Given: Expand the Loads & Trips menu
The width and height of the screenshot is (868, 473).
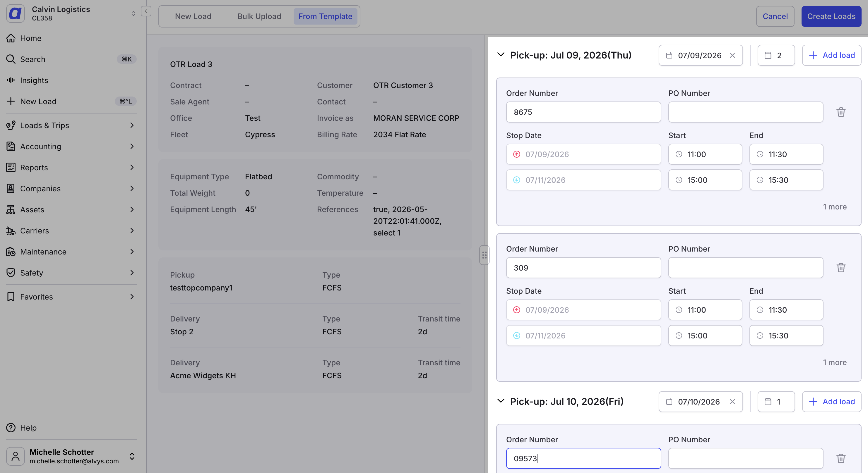Looking at the screenshot, I should (71, 125).
